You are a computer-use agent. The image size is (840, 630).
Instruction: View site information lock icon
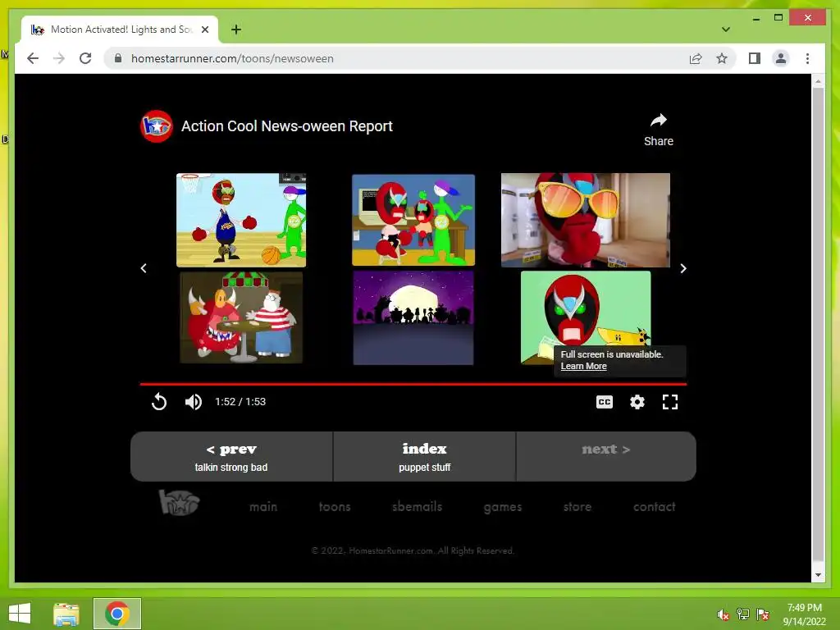coord(118,58)
